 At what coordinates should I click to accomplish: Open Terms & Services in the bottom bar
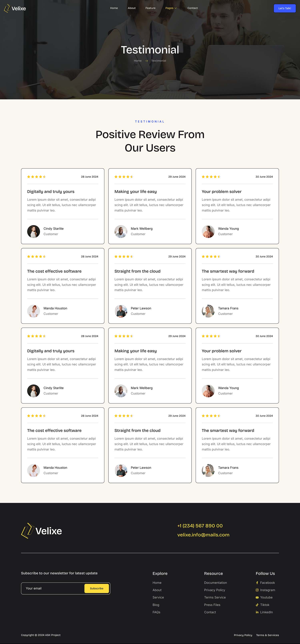267,635
